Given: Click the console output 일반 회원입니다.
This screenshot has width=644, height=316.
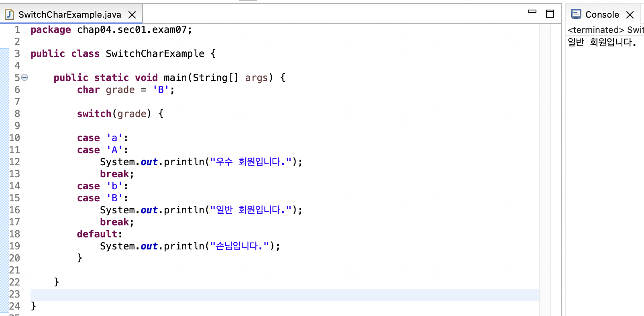Looking at the screenshot, I should point(602,42).
